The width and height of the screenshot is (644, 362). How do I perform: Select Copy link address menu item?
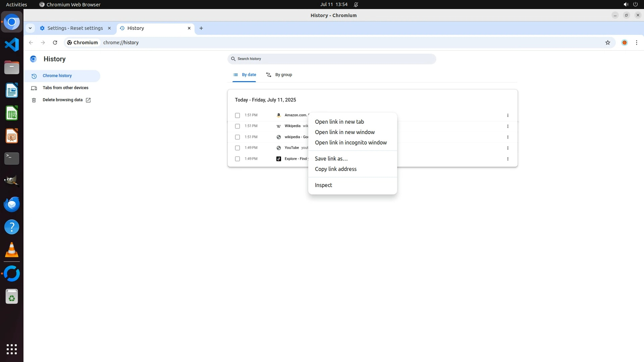335,169
